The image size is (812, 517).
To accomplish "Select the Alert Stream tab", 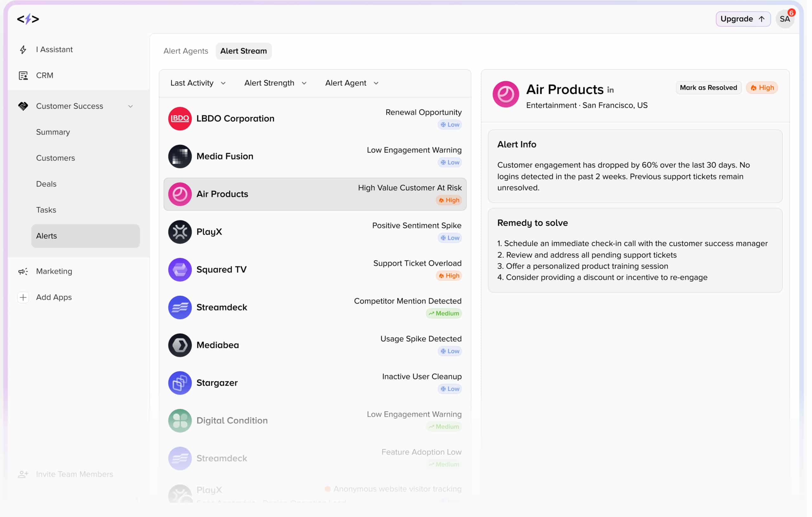I will (244, 51).
